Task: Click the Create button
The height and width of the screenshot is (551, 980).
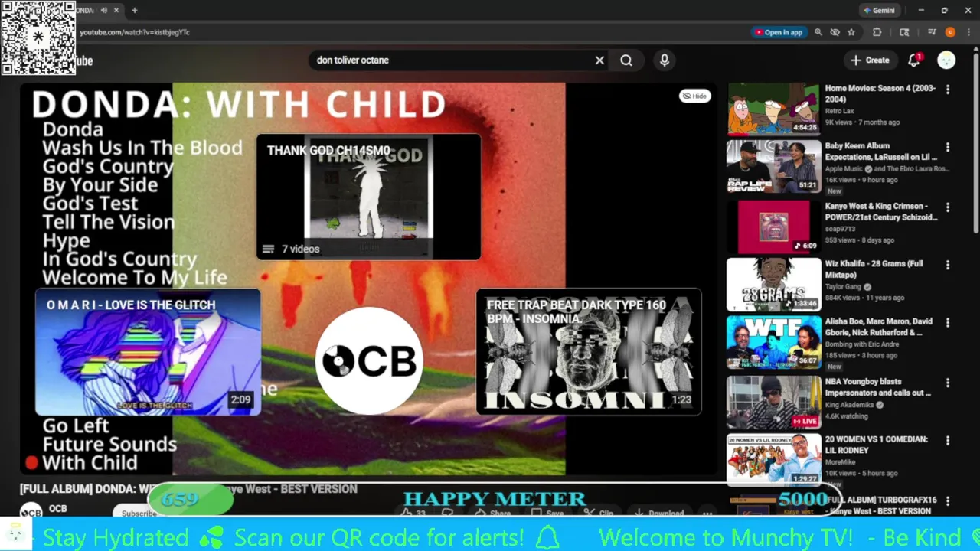Action: tap(870, 60)
